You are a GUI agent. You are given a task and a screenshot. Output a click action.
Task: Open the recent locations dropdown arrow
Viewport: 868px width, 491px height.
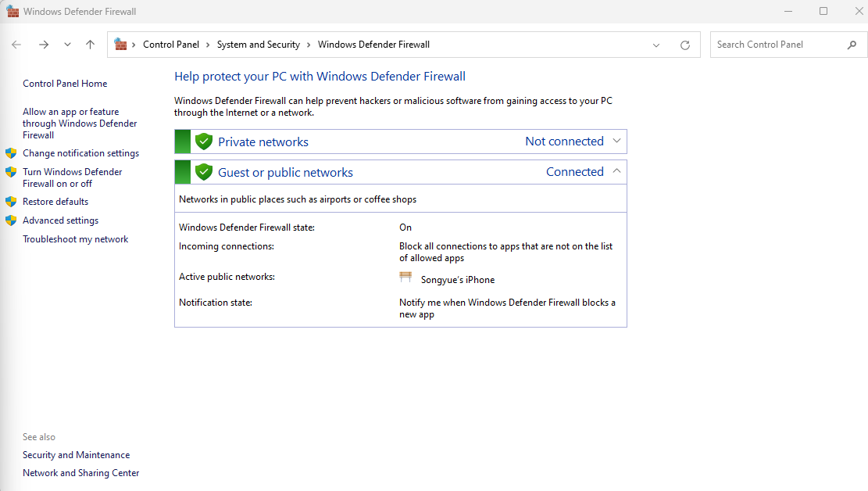67,45
